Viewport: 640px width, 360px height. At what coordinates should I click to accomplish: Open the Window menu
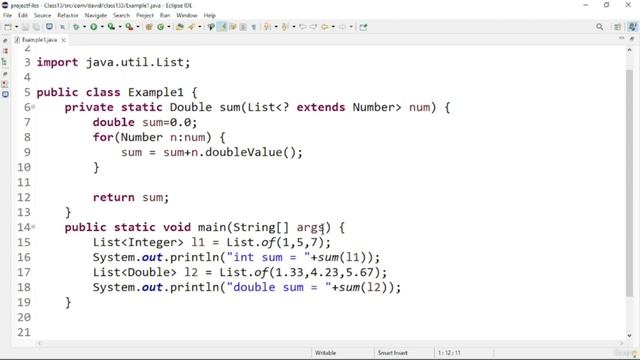[187, 16]
